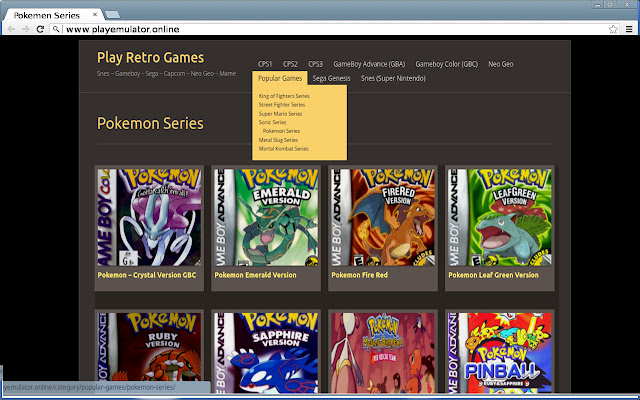Open Pokemon Ruby Version cover image
This screenshot has width=640, height=400.
tap(149, 353)
